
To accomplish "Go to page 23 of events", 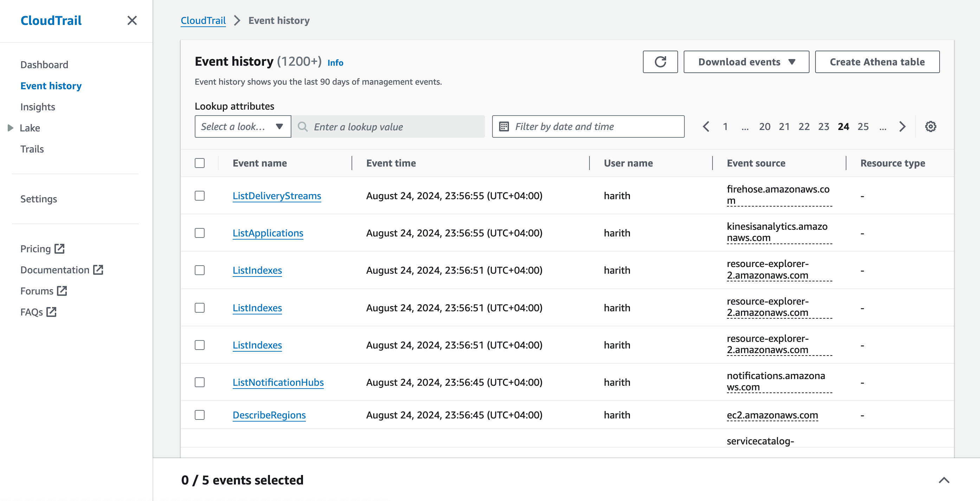I will click(824, 126).
